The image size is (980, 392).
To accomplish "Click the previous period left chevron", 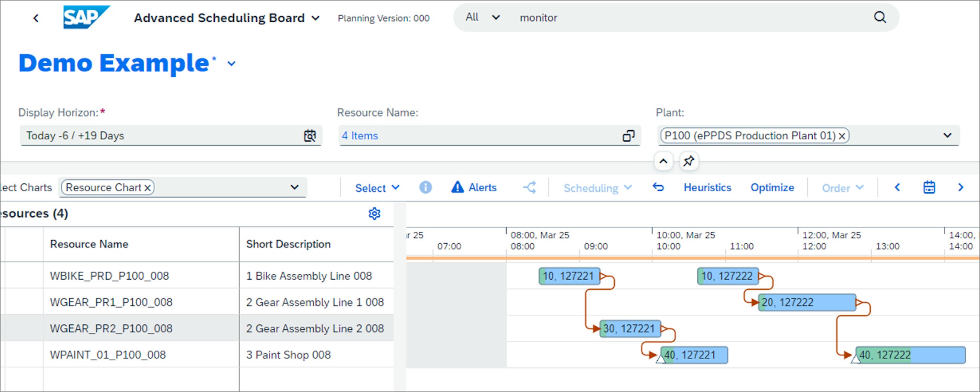I will coord(897,187).
